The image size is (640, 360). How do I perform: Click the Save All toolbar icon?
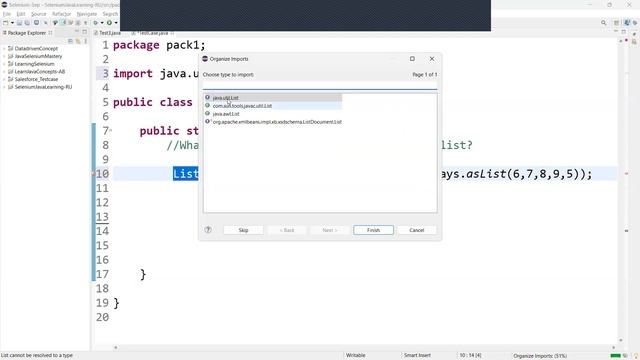click(x=27, y=23)
